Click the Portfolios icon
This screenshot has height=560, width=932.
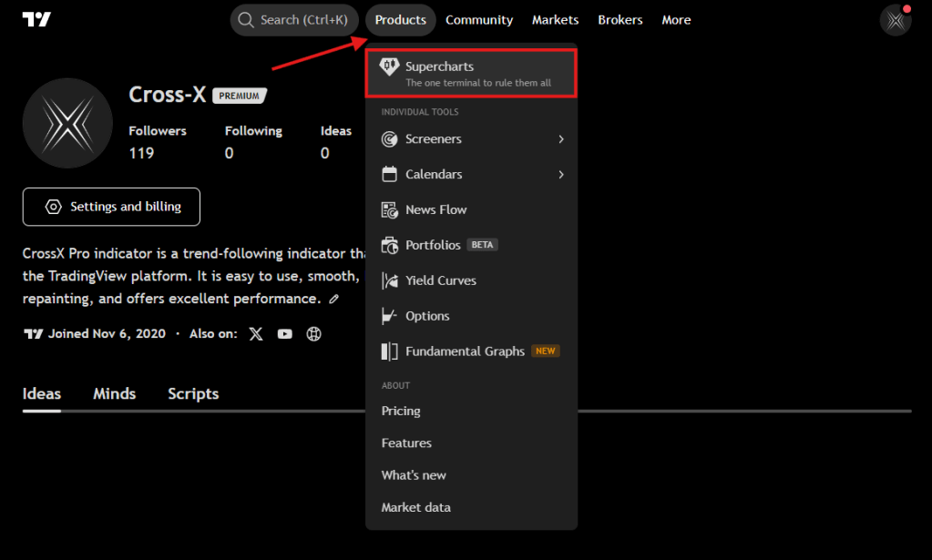pyautogui.click(x=389, y=245)
